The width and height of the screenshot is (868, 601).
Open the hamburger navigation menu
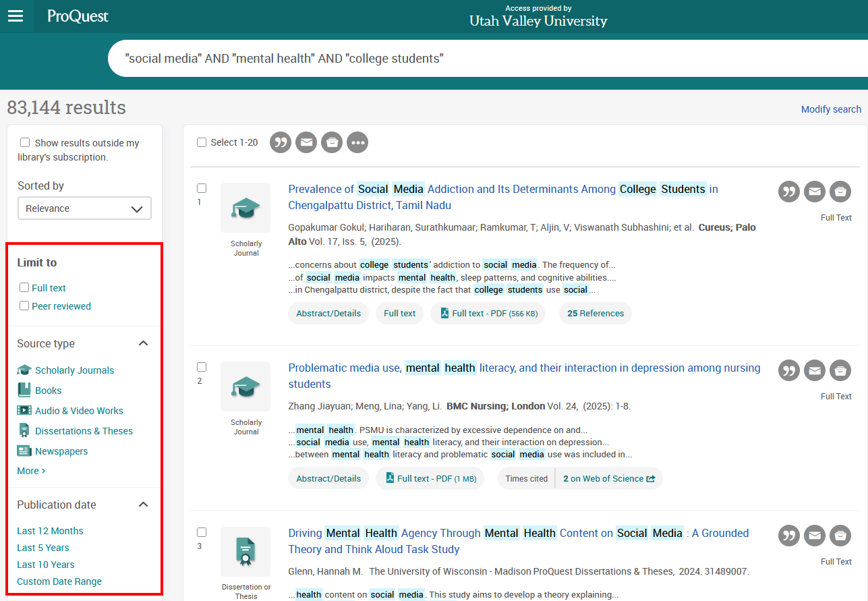[x=16, y=16]
